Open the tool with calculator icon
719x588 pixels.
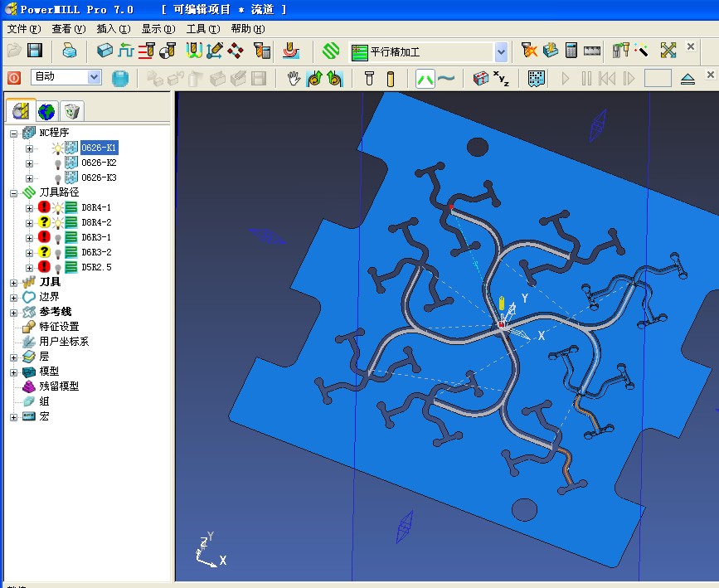click(262, 51)
